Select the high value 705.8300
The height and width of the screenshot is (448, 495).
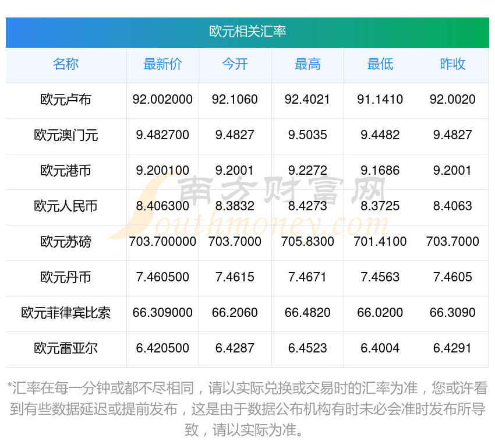pyautogui.click(x=307, y=242)
